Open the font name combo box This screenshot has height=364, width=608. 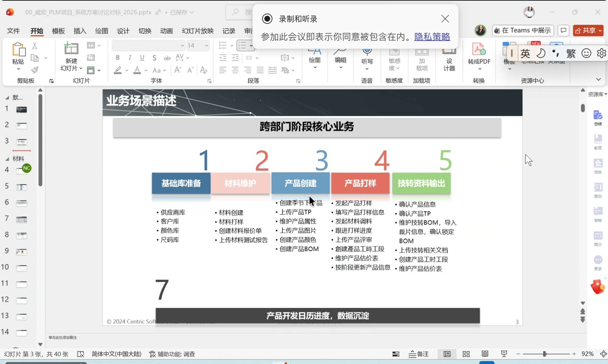click(149, 46)
